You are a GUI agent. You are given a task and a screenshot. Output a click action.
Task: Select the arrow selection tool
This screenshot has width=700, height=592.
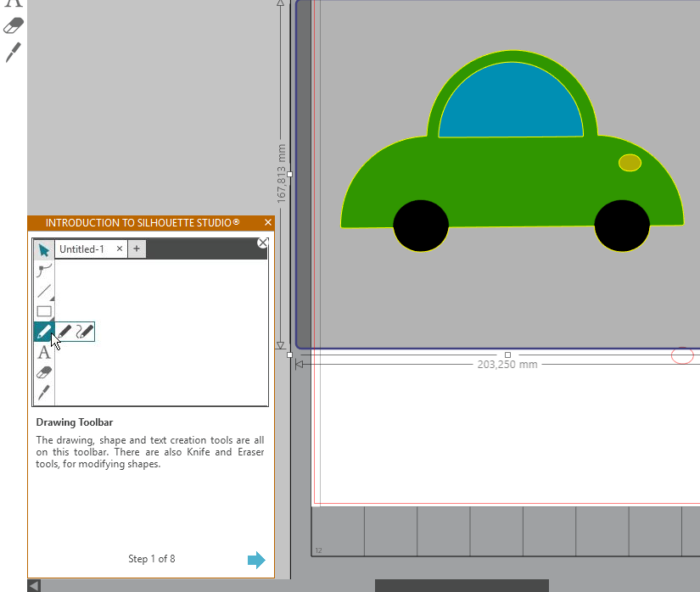click(44, 249)
